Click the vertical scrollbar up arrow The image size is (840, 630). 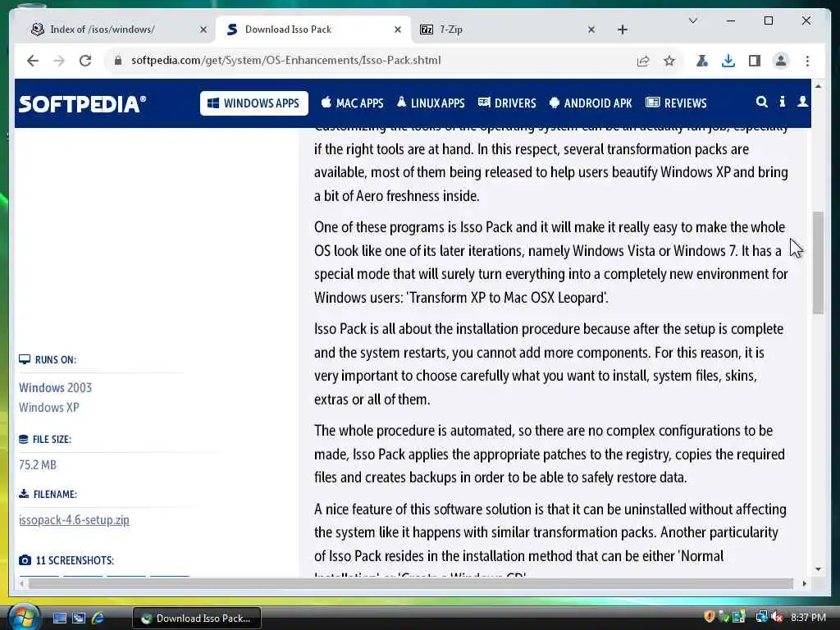tap(818, 86)
